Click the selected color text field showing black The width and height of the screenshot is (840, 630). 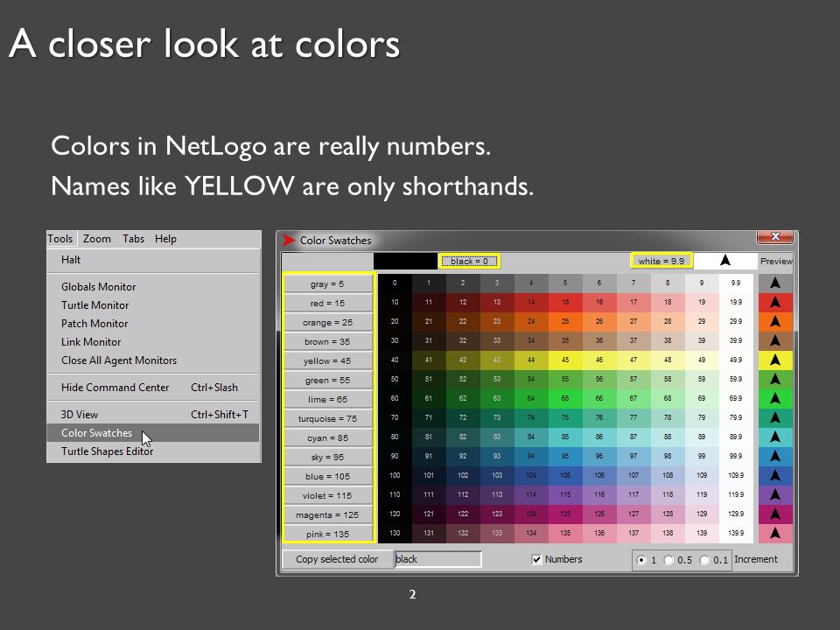pyautogui.click(x=437, y=559)
